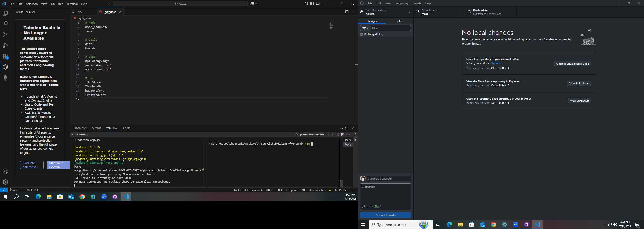
Task: Click the remote window indicator in status bar
Action: 4,190
